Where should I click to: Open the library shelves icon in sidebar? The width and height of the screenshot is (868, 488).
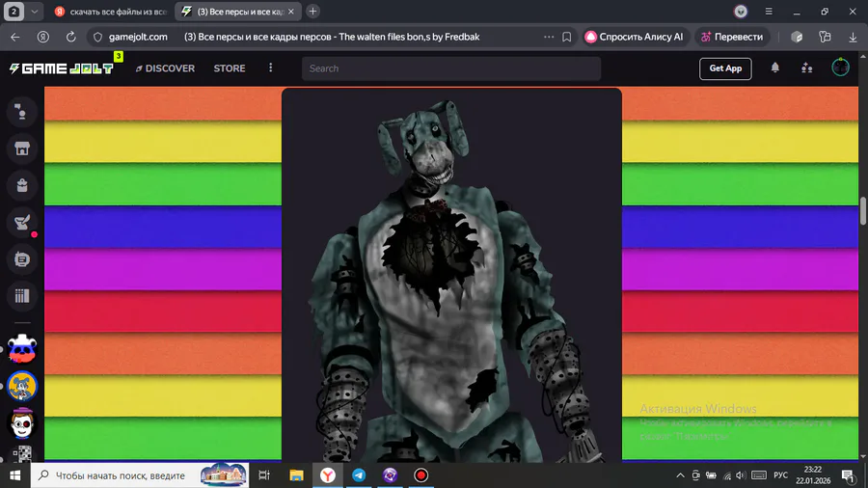pyautogui.click(x=22, y=296)
